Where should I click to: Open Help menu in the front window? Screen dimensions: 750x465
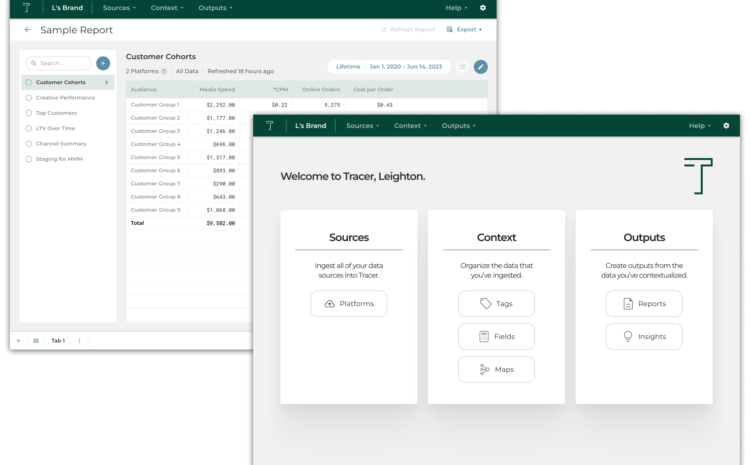pyautogui.click(x=699, y=125)
